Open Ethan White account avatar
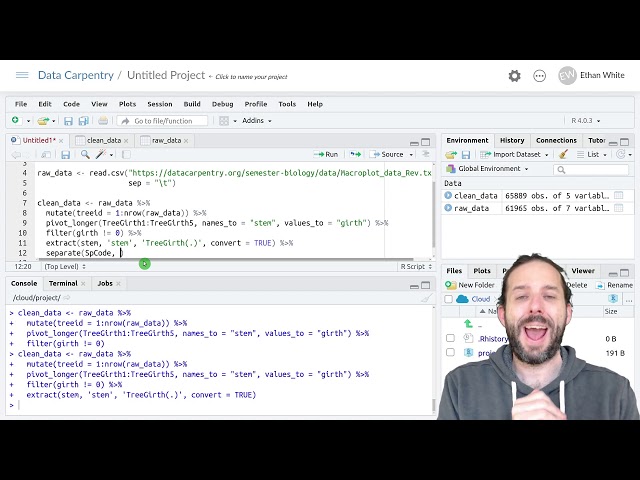The width and height of the screenshot is (640, 480). coord(567,76)
